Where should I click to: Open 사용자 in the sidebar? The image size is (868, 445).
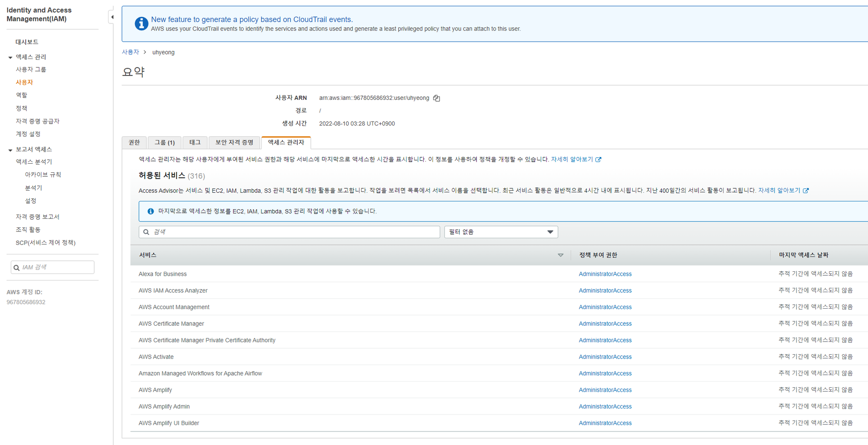(24, 82)
